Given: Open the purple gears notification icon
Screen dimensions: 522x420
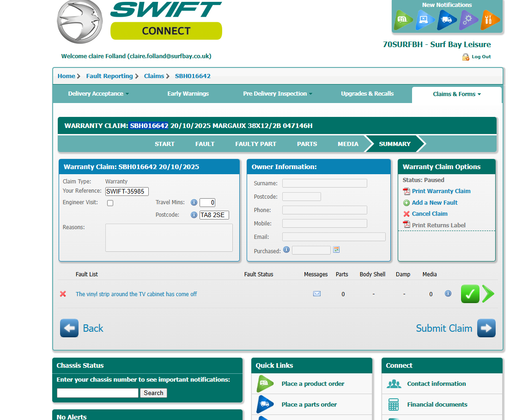Looking at the screenshot, I should click(x=468, y=20).
